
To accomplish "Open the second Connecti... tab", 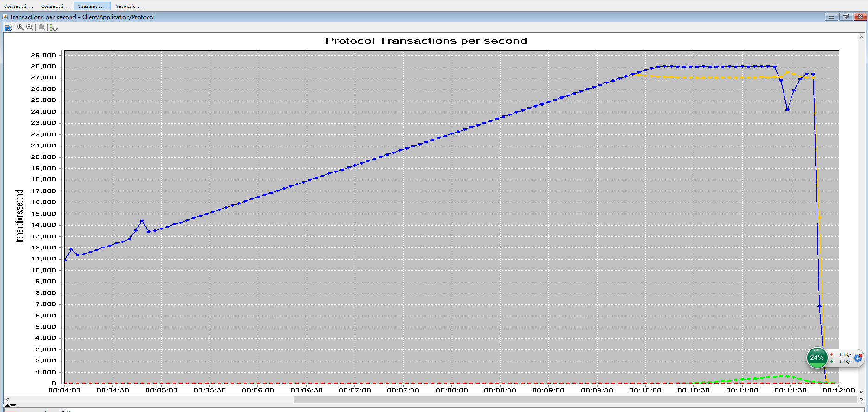I will pyautogui.click(x=56, y=6).
